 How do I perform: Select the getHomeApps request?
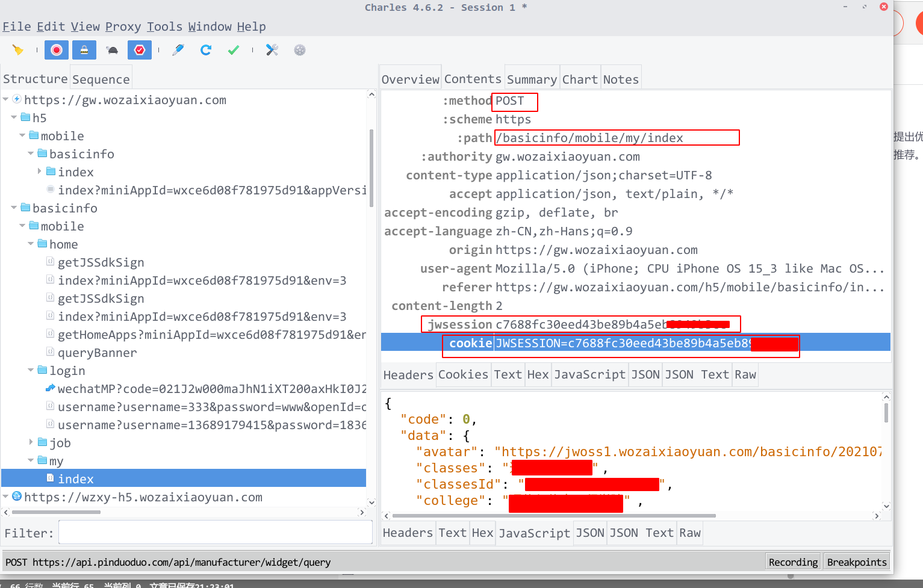coord(212,335)
